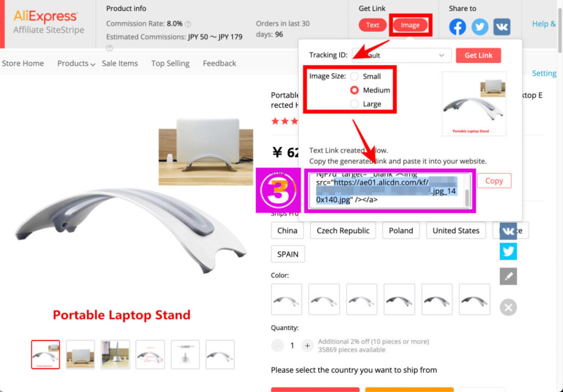Click the floating blue VK side button

click(508, 231)
